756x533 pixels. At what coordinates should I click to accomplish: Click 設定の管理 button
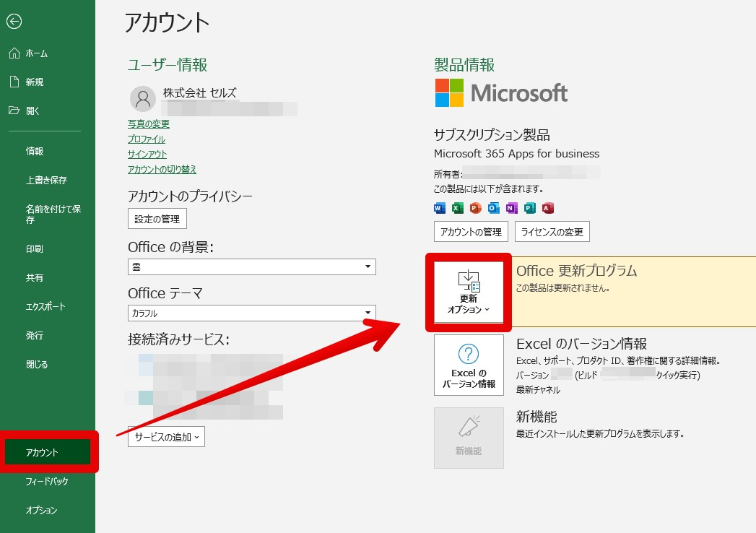point(157,219)
